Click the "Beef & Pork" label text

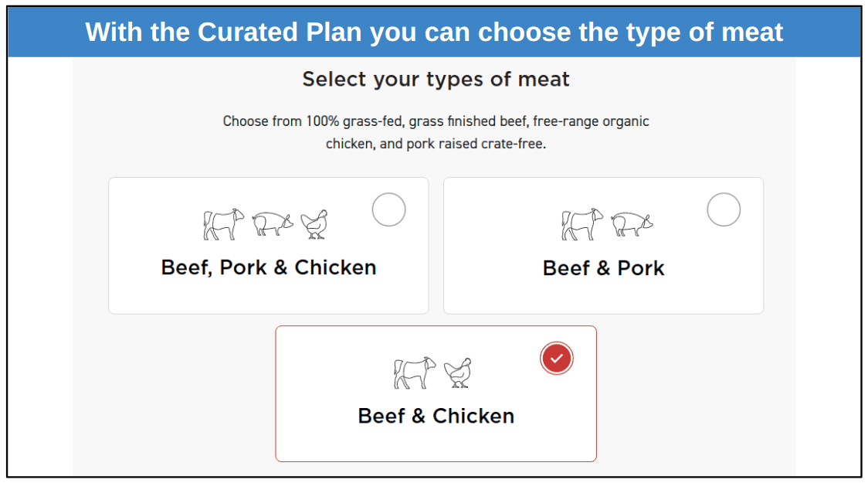[603, 268]
